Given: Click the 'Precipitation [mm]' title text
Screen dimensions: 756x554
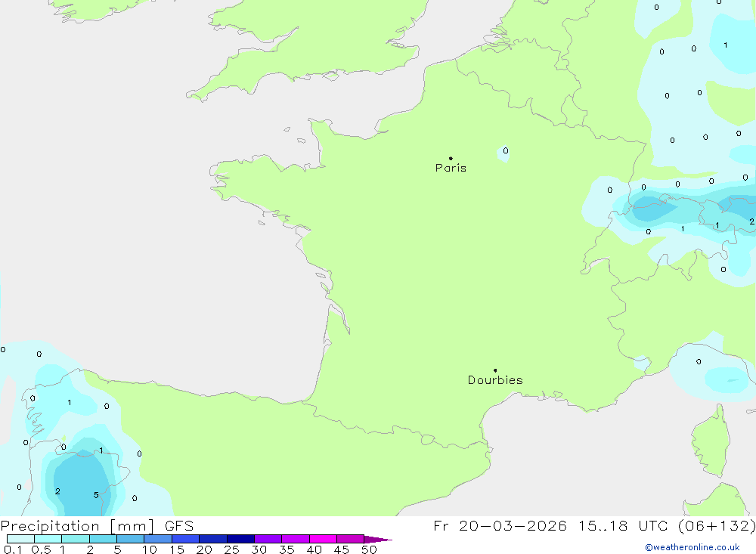Looking at the screenshot, I should pyautogui.click(x=78, y=526).
